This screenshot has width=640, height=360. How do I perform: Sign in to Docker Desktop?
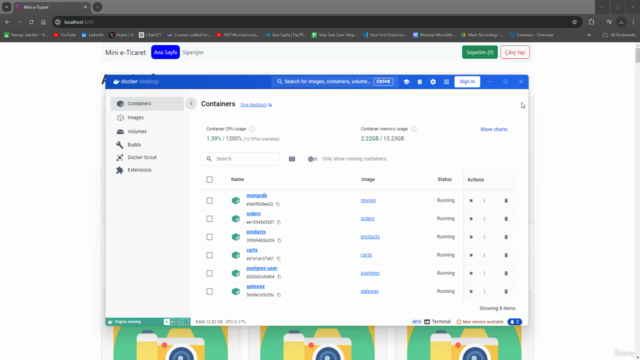[x=467, y=82]
